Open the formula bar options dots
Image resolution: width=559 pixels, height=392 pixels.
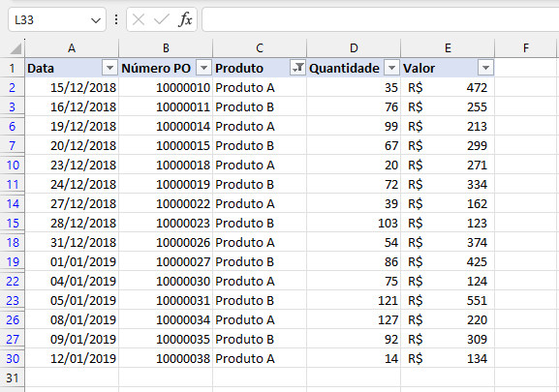[x=116, y=19]
